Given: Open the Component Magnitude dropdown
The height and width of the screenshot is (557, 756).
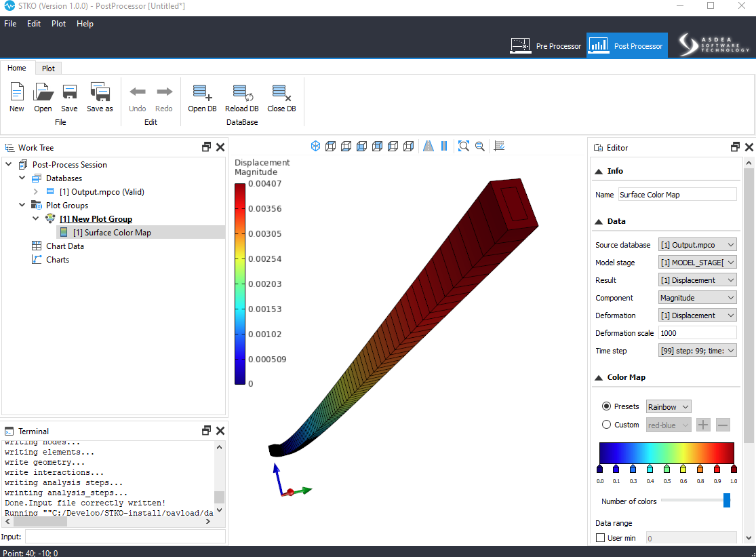Looking at the screenshot, I should coord(697,298).
